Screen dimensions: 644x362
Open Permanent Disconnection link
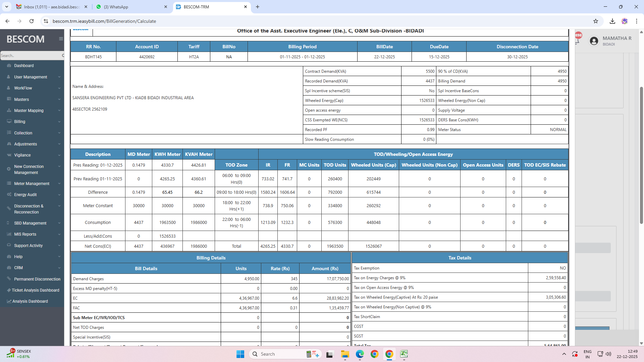tap(37, 279)
